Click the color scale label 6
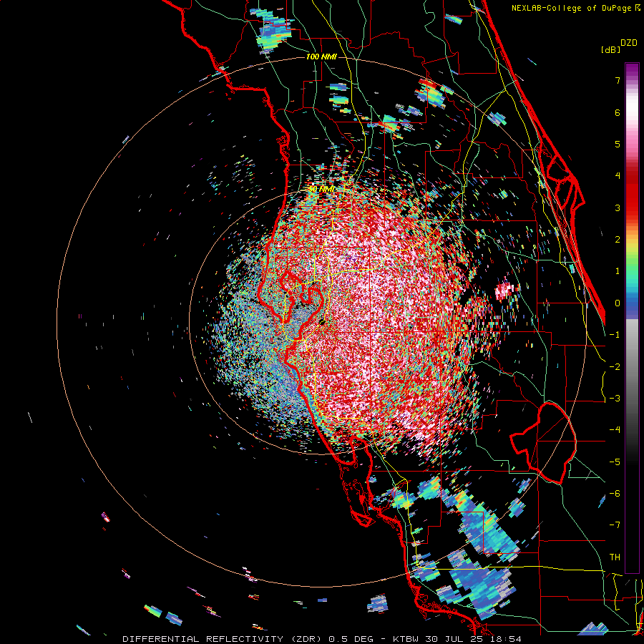Image resolution: width=644 pixels, height=644 pixels. click(618, 112)
